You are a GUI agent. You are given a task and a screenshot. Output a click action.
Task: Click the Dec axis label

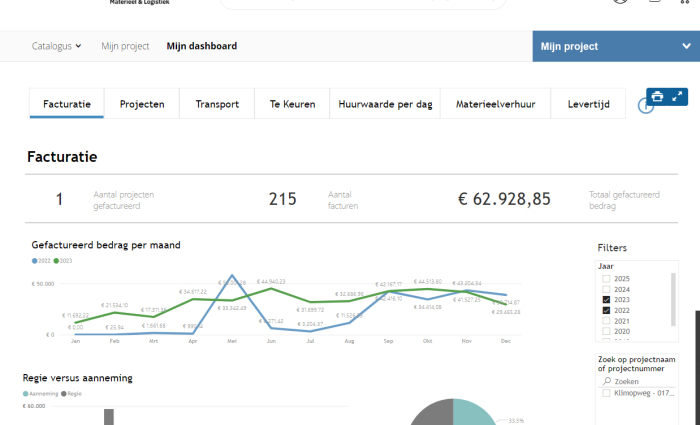pyautogui.click(x=506, y=341)
